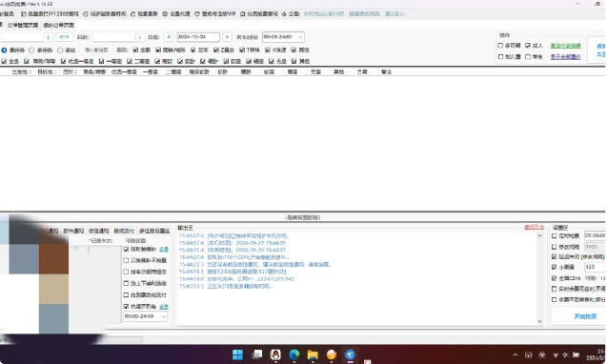Switch to the 候补订单页面 tab
This screenshot has height=364, width=607.
(x=58, y=25)
